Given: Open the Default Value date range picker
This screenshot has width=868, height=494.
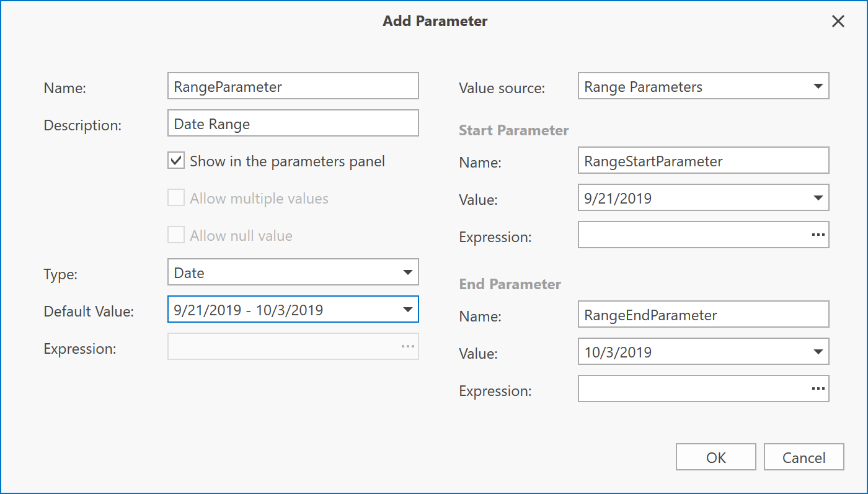Looking at the screenshot, I should click(x=407, y=309).
